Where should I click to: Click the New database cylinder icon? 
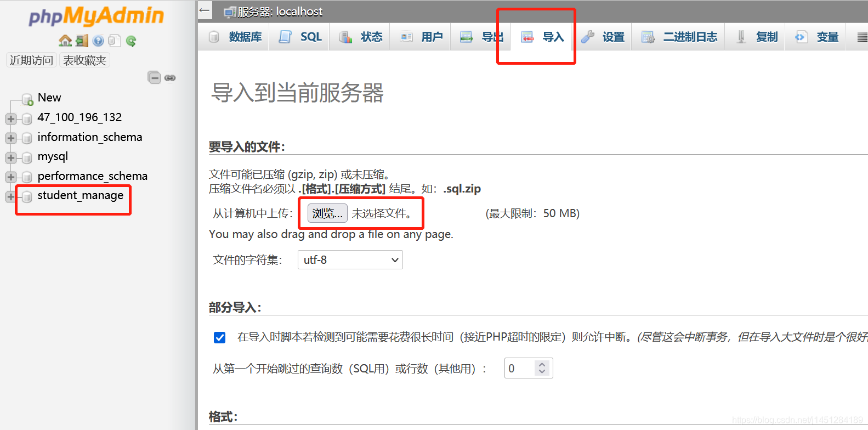[27, 99]
